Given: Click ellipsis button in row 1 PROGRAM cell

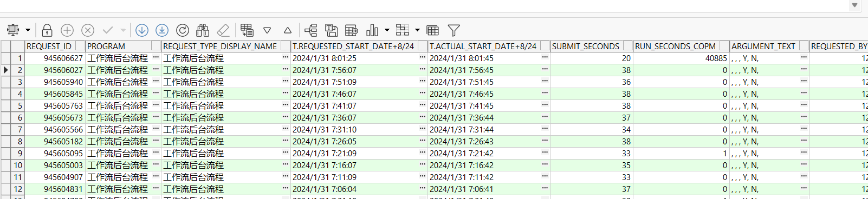Looking at the screenshot, I should 156,57.
